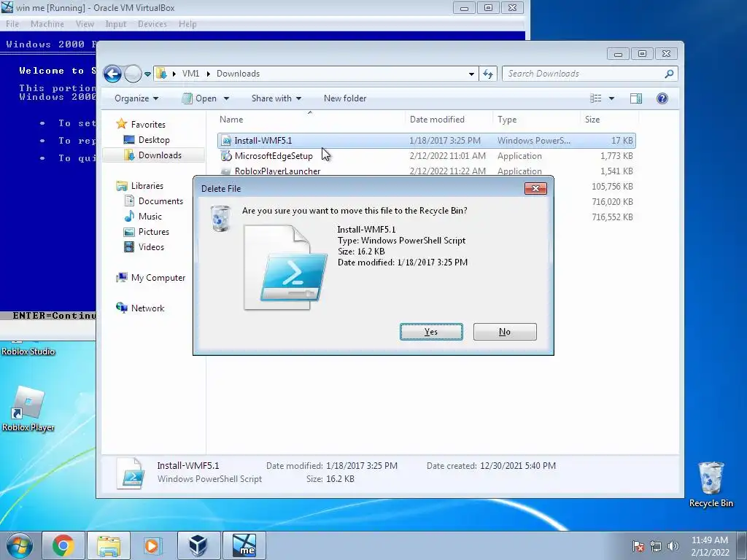This screenshot has width=747, height=560.
Task: Open the volume speaker tray icon
Action: click(673, 546)
